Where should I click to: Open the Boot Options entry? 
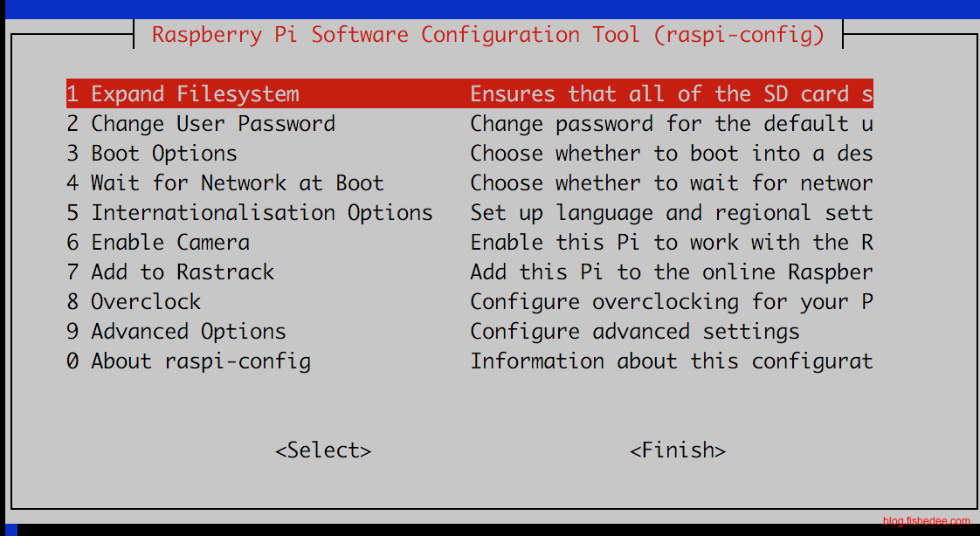(x=152, y=154)
